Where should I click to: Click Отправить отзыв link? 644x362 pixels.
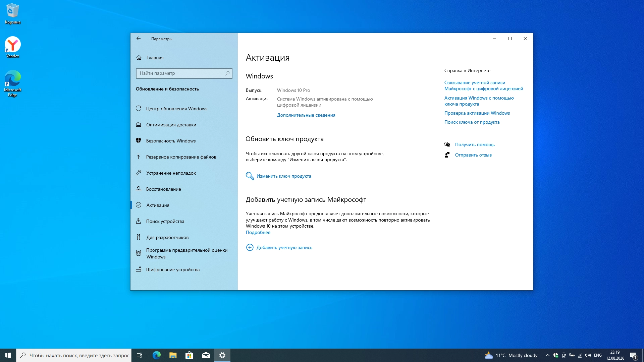pyautogui.click(x=473, y=155)
